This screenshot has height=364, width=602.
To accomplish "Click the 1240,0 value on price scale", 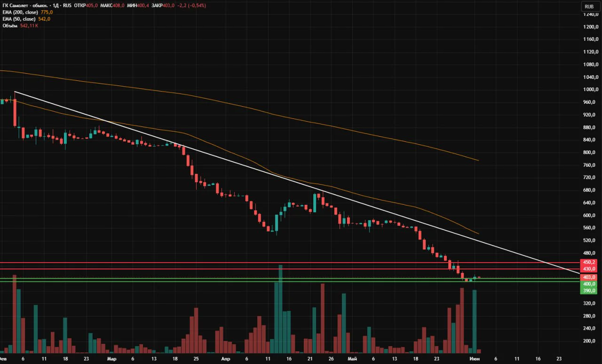I will pyautogui.click(x=590, y=14).
